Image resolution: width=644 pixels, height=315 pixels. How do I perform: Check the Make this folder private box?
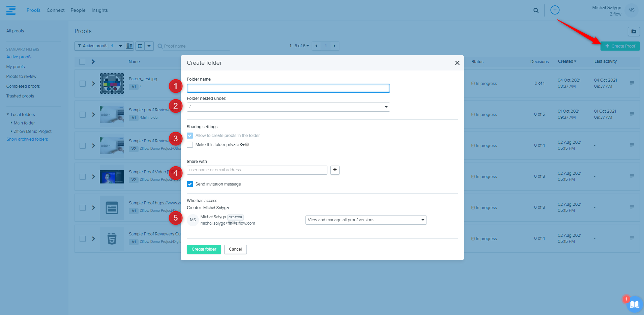point(190,145)
